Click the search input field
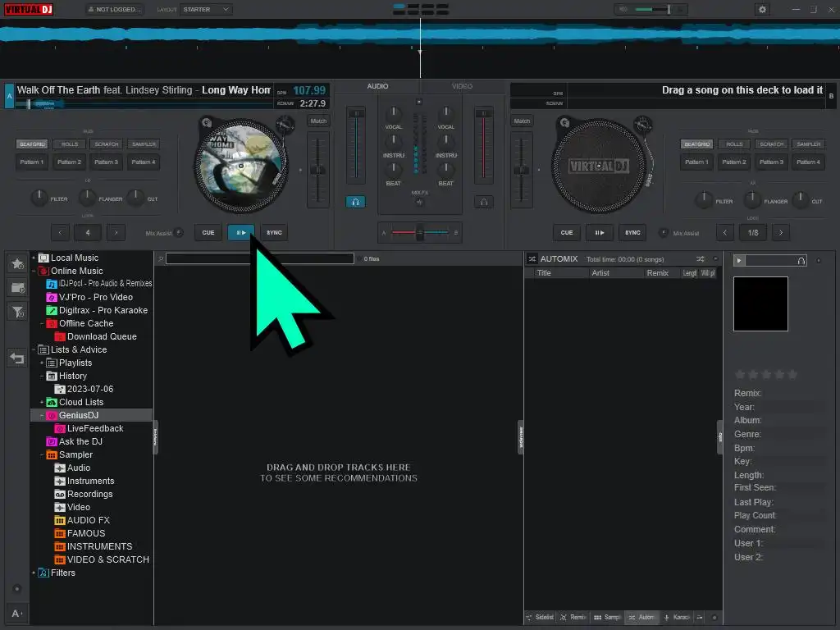The height and width of the screenshot is (630, 840). click(260, 258)
